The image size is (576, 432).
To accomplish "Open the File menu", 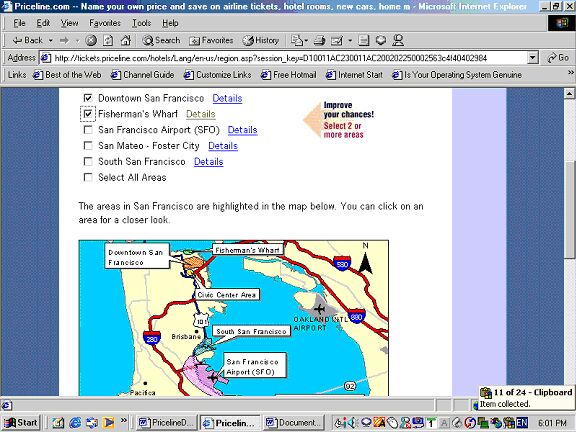I will click(x=19, y=23).
